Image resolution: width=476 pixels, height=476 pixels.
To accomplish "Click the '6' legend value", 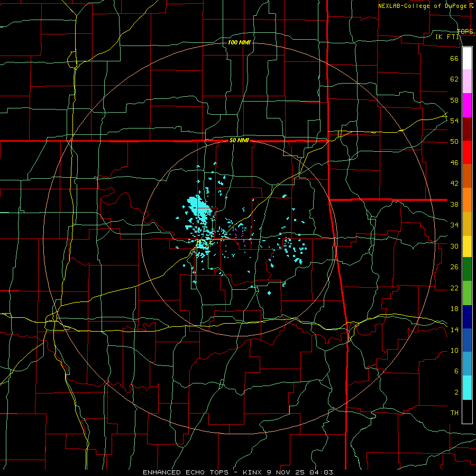I will coord(456,371).
